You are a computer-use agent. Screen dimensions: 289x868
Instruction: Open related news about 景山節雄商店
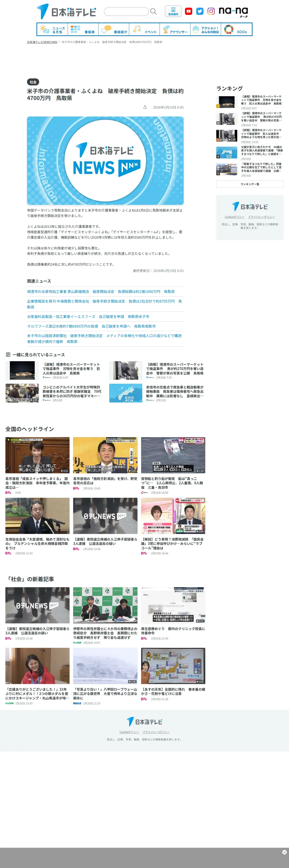101,292
